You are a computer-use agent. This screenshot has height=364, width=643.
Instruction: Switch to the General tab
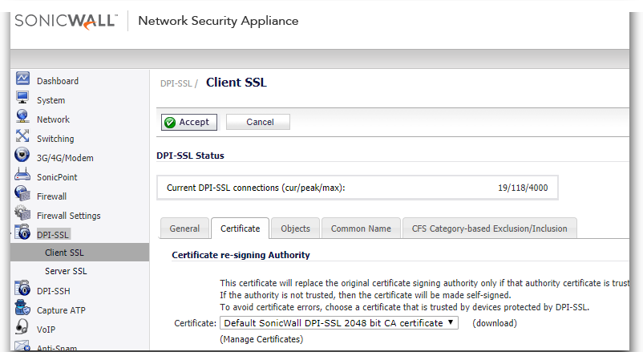pyautogui.click(x=184, y=229)
